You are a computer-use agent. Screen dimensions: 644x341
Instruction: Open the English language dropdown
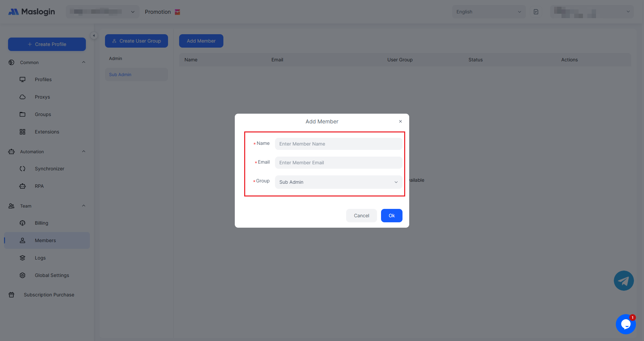pos(488,12)
